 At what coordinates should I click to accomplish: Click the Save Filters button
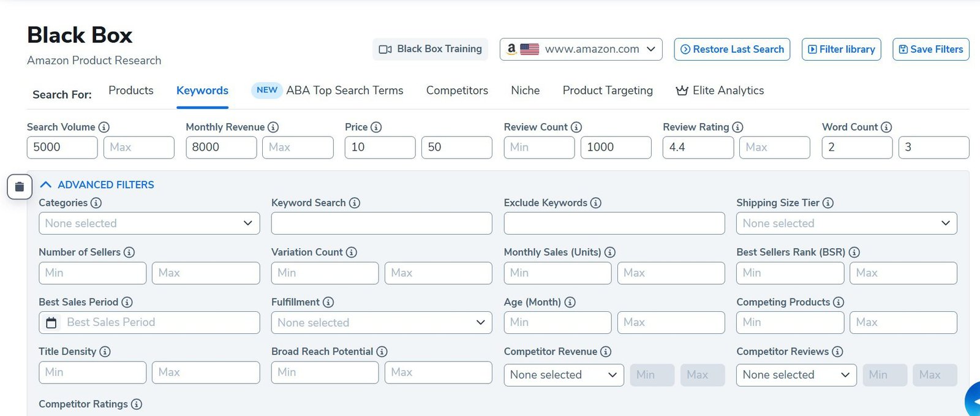(931, 49)
